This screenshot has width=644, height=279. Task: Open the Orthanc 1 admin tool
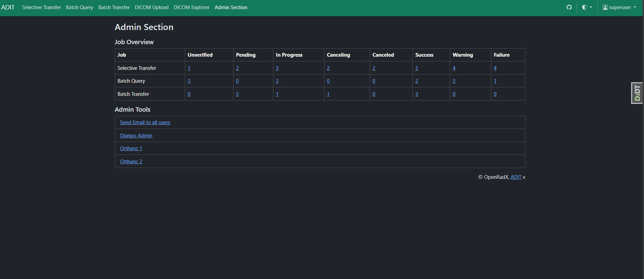point(131,148)
